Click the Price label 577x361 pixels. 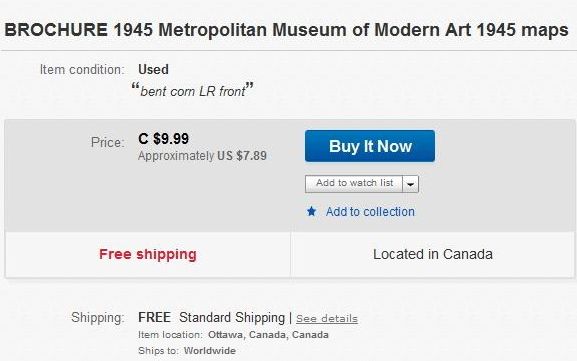tap(108, 142)
